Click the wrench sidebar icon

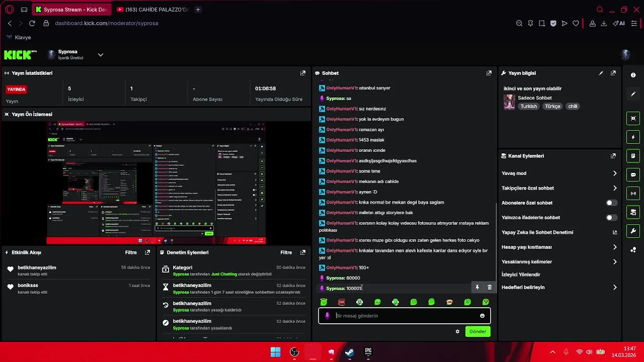tap(633, 231)
